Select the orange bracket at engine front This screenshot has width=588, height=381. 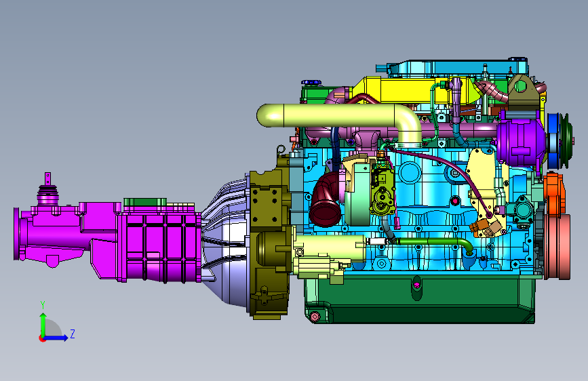(555, 195)
